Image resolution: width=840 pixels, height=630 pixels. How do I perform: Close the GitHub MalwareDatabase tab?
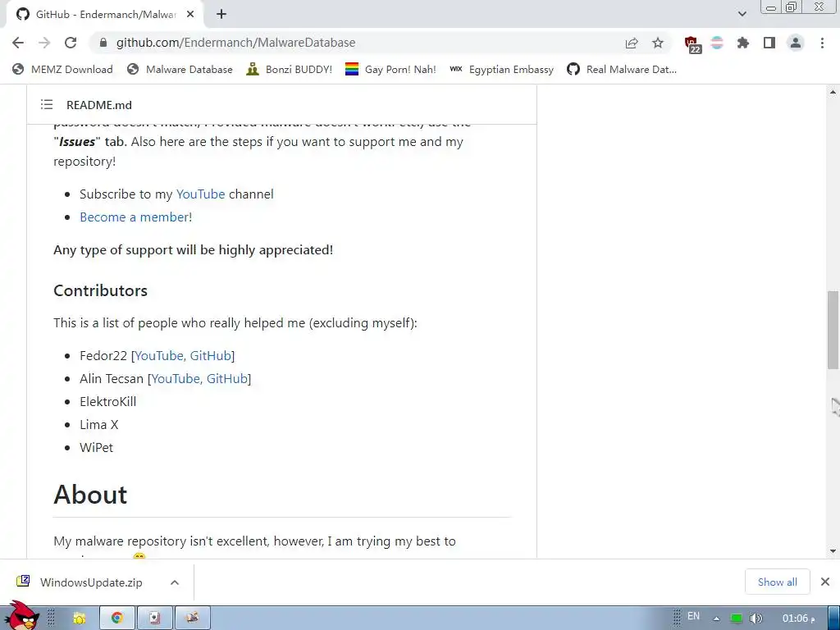click(x=190, y=15)
